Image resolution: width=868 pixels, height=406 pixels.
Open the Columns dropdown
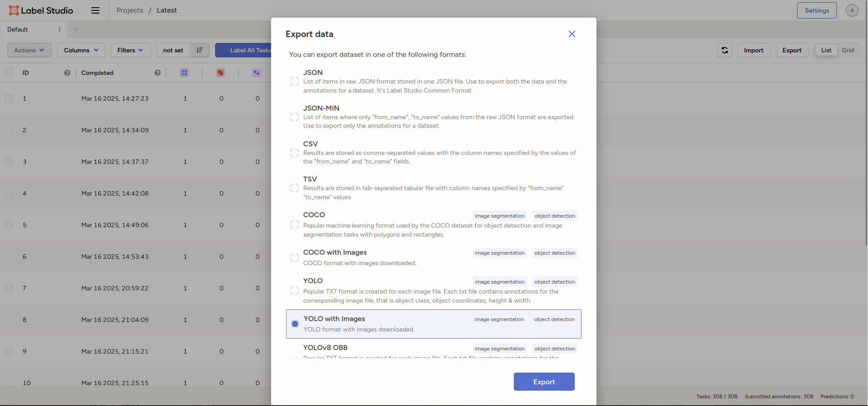click(x=81, y=50)
